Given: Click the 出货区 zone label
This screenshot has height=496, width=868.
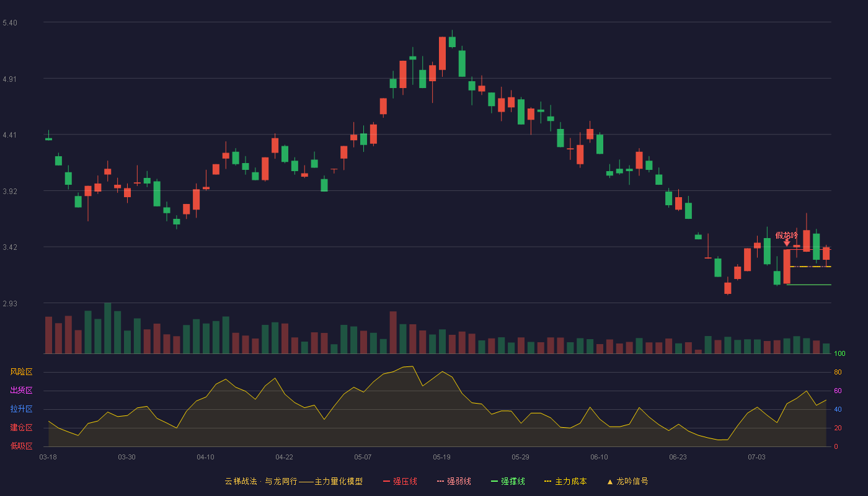Looking at the screenshot, I should pyautogui.click(x=21, y=391).
